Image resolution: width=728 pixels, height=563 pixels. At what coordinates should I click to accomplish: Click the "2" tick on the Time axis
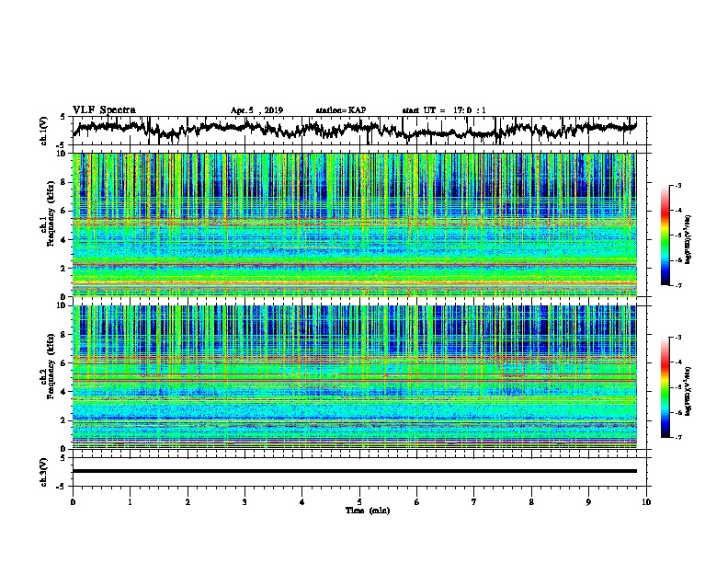coord(188,502)
